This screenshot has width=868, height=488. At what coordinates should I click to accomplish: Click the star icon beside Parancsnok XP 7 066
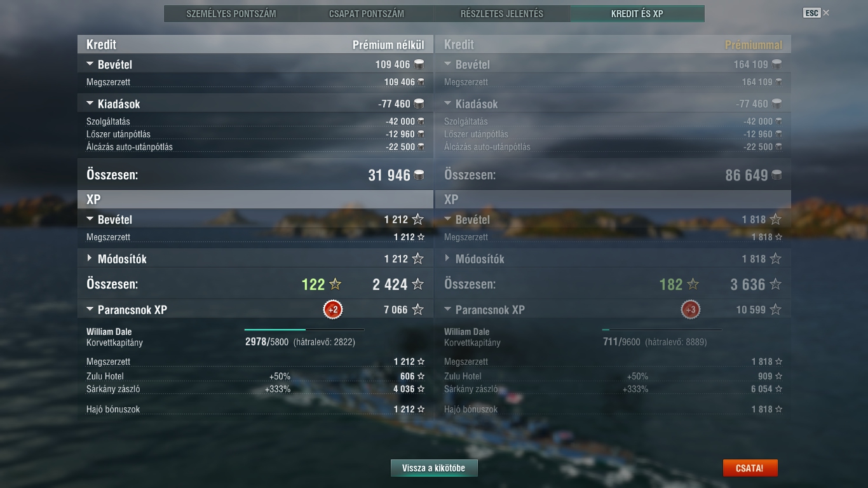pyautogui.click(x=417, y=309)
